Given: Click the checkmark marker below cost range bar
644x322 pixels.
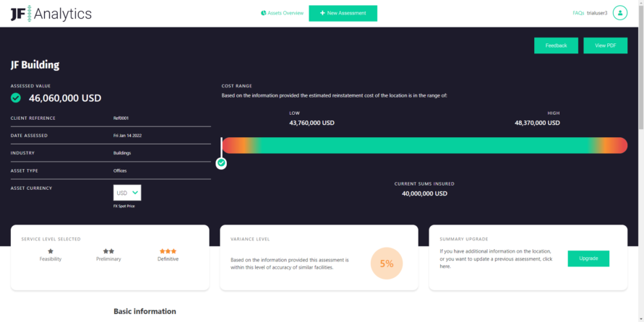Looking at the screenshot, I should pos(221,163).
